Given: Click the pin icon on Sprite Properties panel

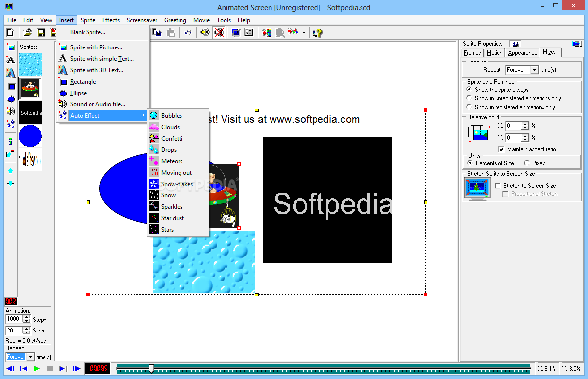Looking at the screenshot, I should 577,44.
